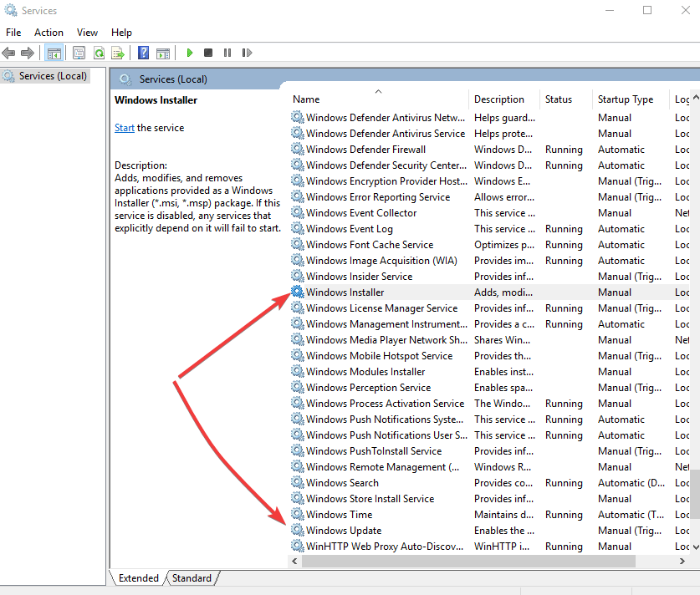Click the gear icon of Windows Event Log
This screenshot has width=700, height=595.
pos(298,228)
